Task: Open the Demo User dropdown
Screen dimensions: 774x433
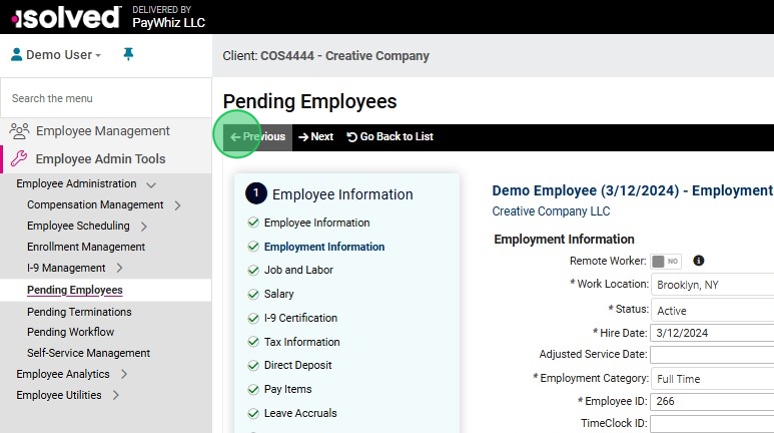Action: click(x=57, y=55)
